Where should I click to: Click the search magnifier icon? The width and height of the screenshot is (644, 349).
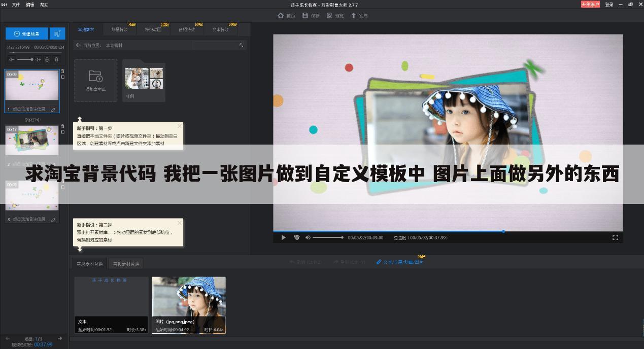pyautogui.click(x=242, y=45)
